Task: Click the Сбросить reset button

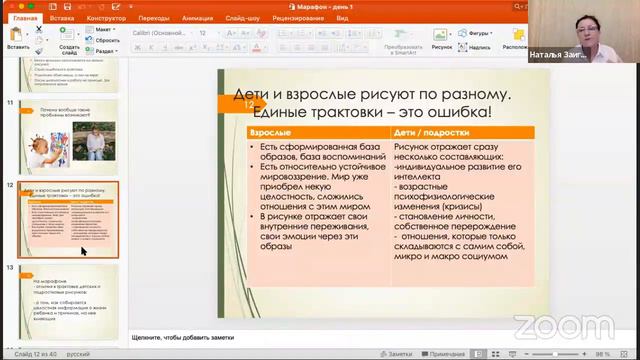Action: tap(102, 40)
